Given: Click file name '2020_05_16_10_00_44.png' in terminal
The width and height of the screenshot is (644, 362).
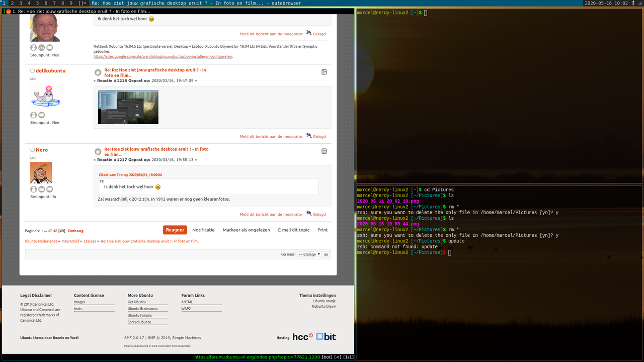Looking at the screenshot, I should point(388,224).
